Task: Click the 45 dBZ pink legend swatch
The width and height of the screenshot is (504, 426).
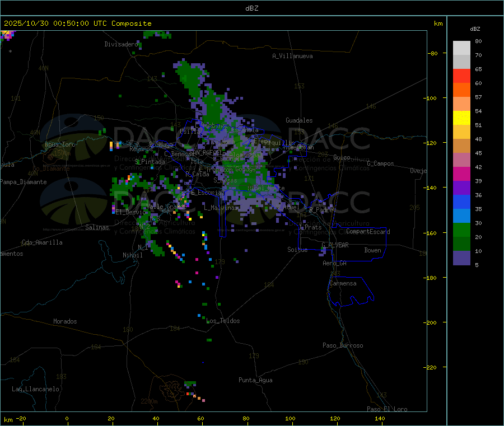Action: pyautogui.click(x=461, y=160)
